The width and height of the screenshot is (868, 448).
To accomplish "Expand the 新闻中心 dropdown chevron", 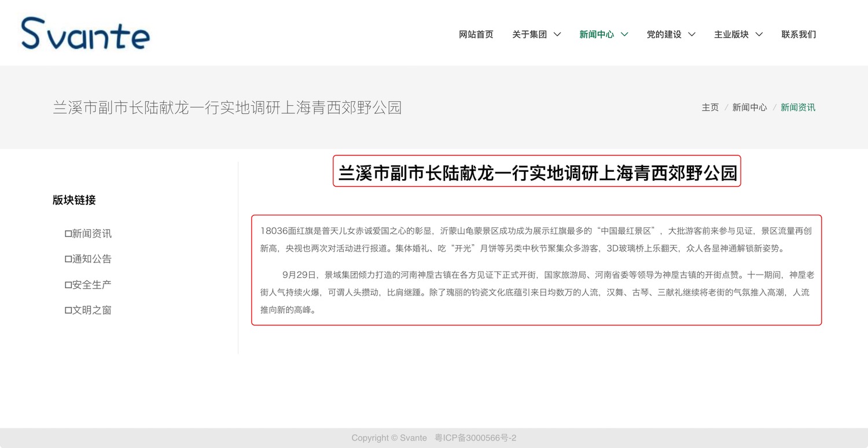I will coord(624,35).
